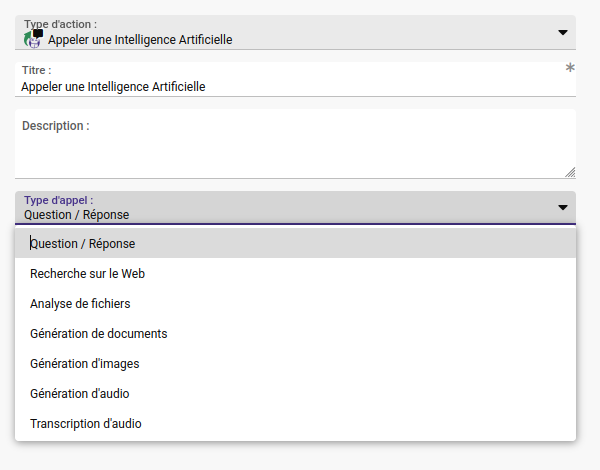The height and width of the screenshot is (470, 600).
Task: Collapse the Type d'appel dropdown arrow
Action: [562, 207]
